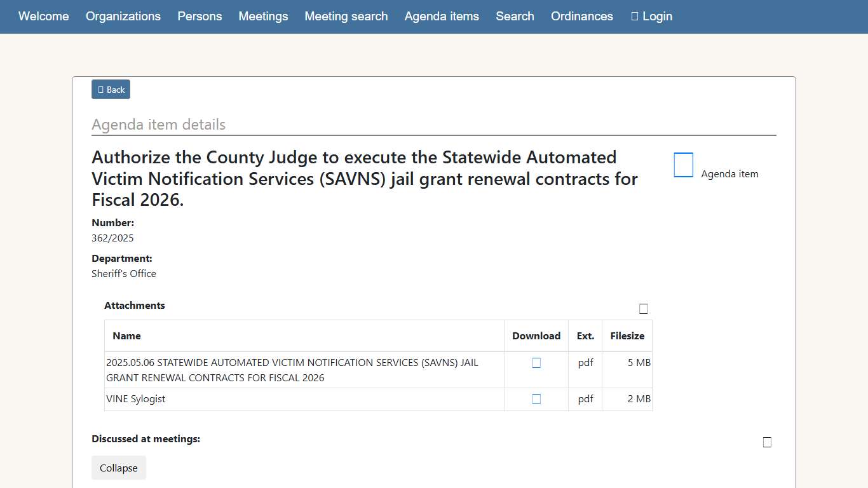Open the Persons menu item
The image size is (868, 488).
pyautogui.click(x=200, y=17)
